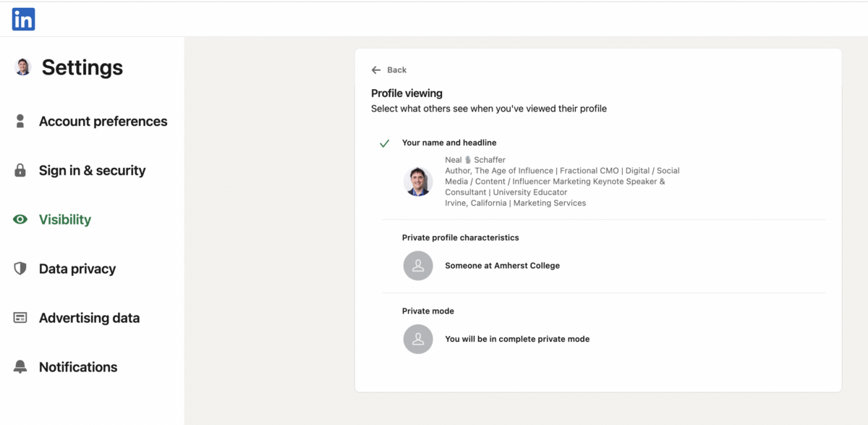This screenshot has height=425, width=868.
Task: Select the Private mode option
Action: coord(428,311)
